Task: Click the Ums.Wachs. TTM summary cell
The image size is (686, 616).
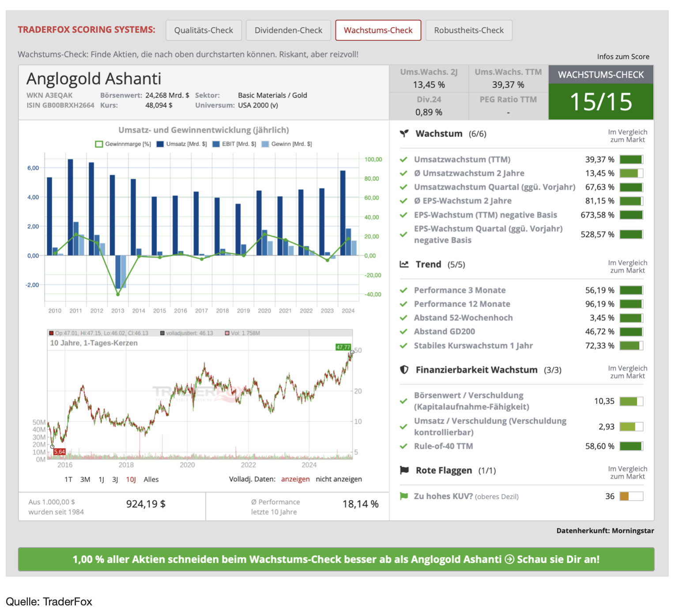Action: tap(508, 79)
